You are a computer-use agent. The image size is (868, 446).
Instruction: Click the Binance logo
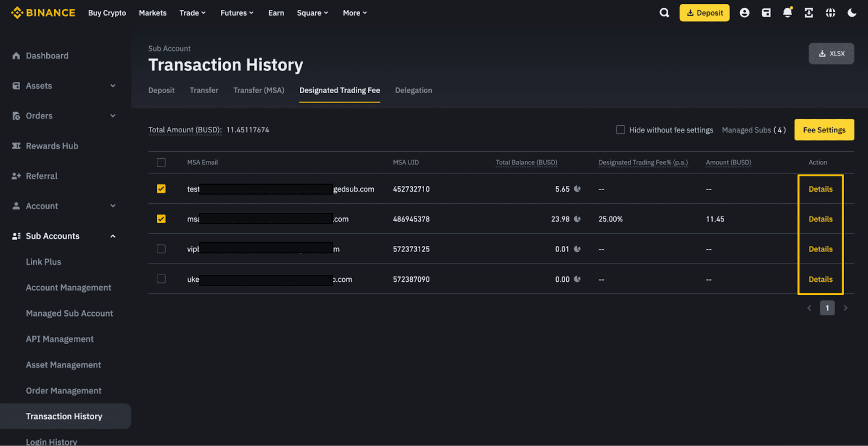coord(43,13)
